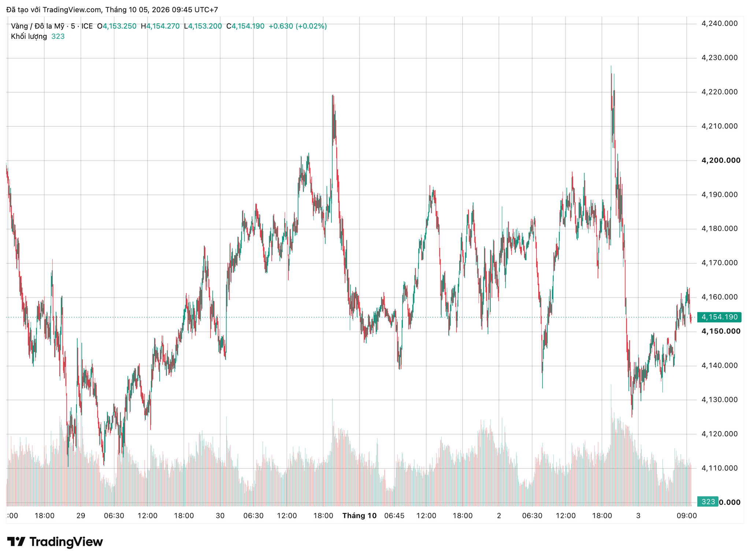Click the high value H4,154.270

click(x=160, y=26)
